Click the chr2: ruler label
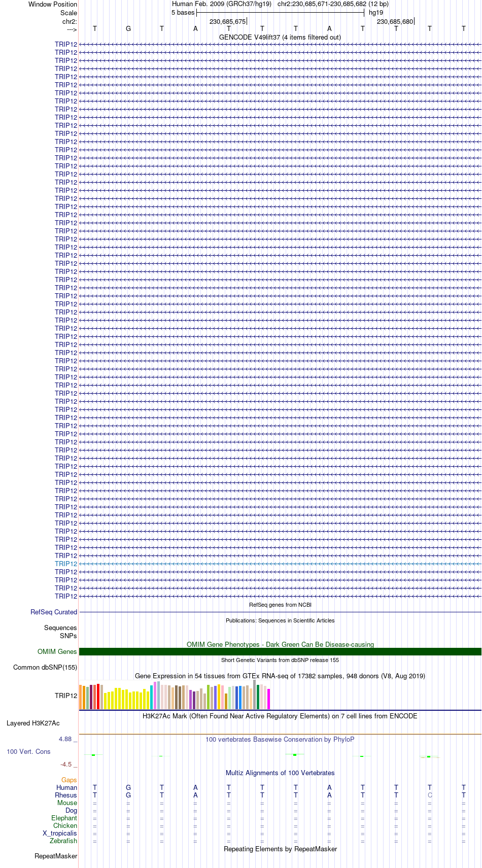This screenshot has width=482, height=868. 70,21
